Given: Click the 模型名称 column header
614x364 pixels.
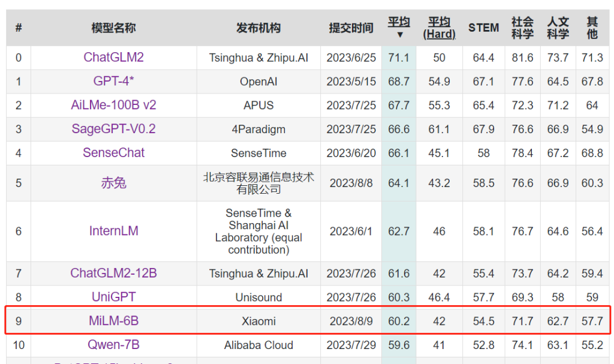Looking at the screenshot, I should pyautogui.click(x=113, y=28).
